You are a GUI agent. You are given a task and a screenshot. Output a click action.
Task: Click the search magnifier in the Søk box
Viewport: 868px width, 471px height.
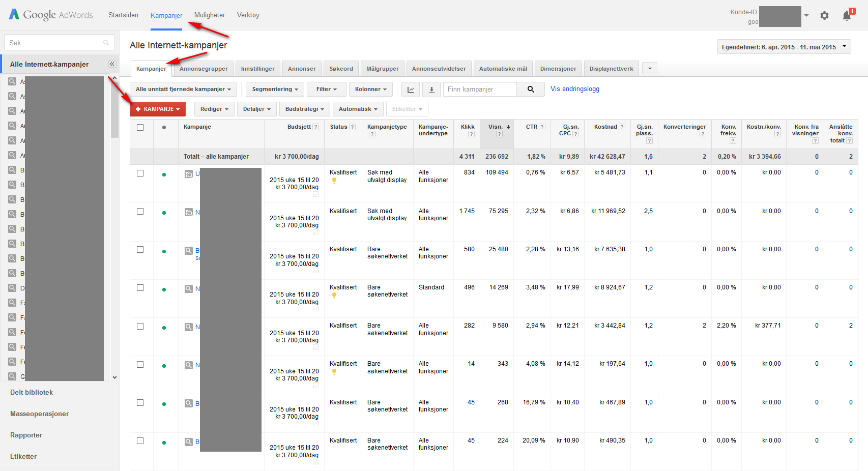click(x=106, y=43)
